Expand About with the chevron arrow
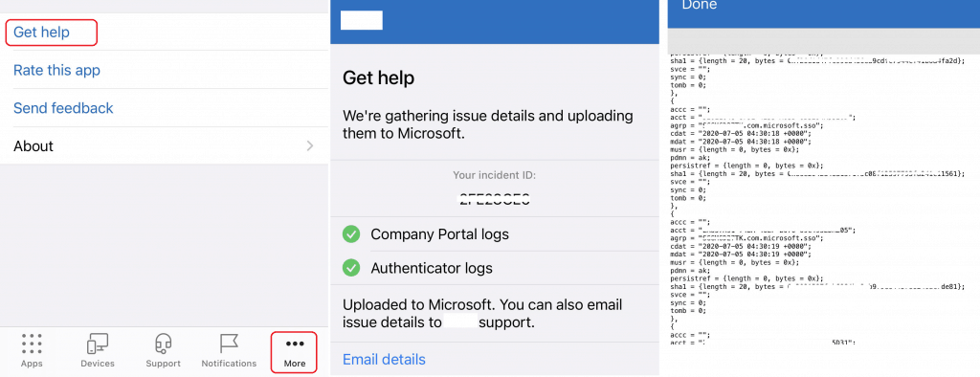 tap(310, 146)
